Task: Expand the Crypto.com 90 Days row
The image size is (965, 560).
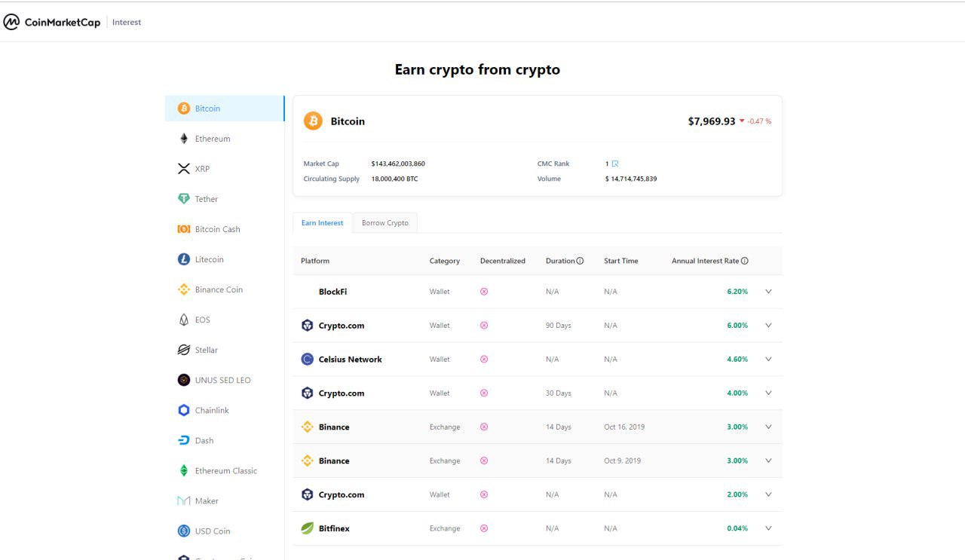Action: pos(768,326)
